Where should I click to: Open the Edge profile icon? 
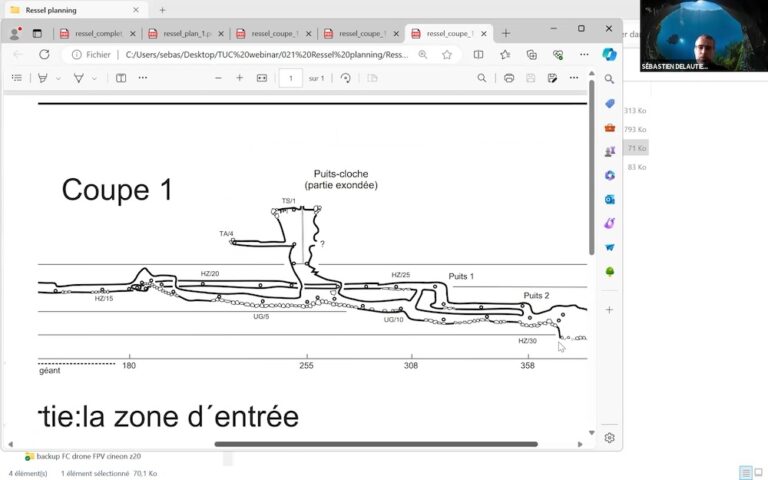pyautogui.click(x=15, y=33)
